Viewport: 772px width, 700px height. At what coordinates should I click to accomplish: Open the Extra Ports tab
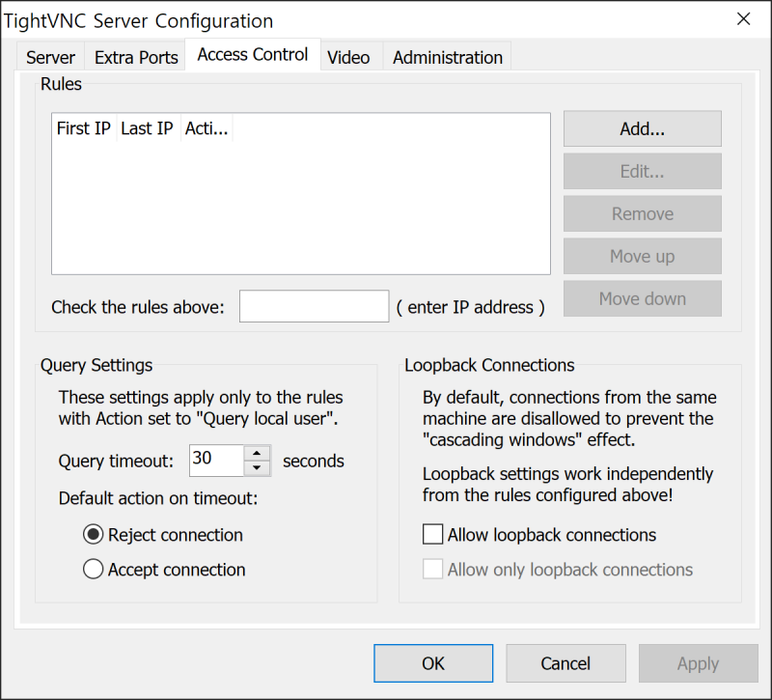pyautogui.click(x=135, y=58)
